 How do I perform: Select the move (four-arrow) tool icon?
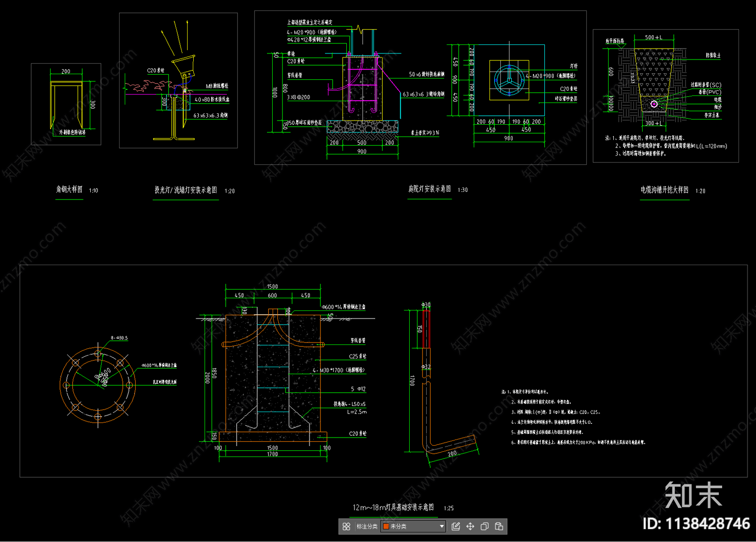click(470, 526)
